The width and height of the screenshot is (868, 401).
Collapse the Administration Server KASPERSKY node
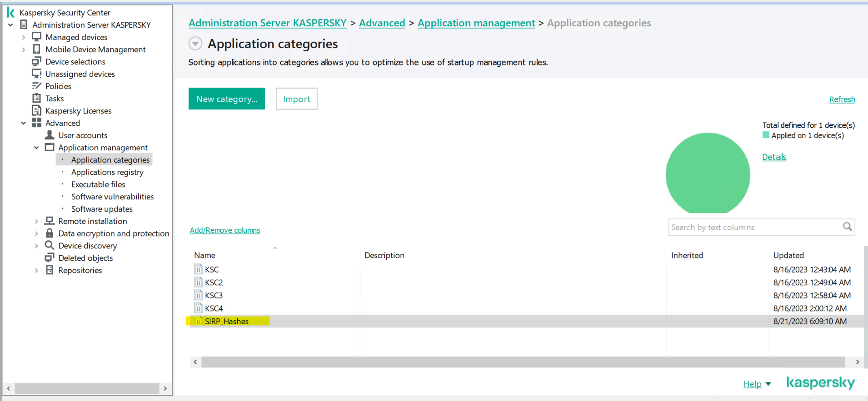click(11, 25)
